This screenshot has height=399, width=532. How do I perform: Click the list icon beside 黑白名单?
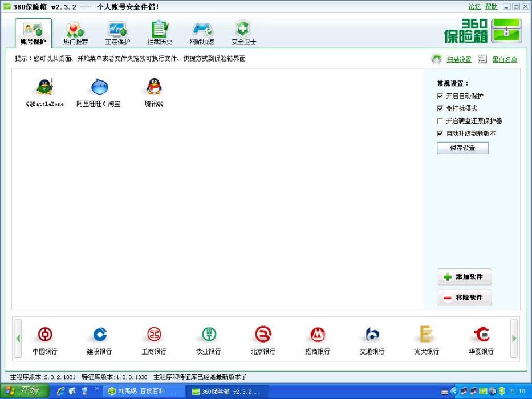coord(482,59)
